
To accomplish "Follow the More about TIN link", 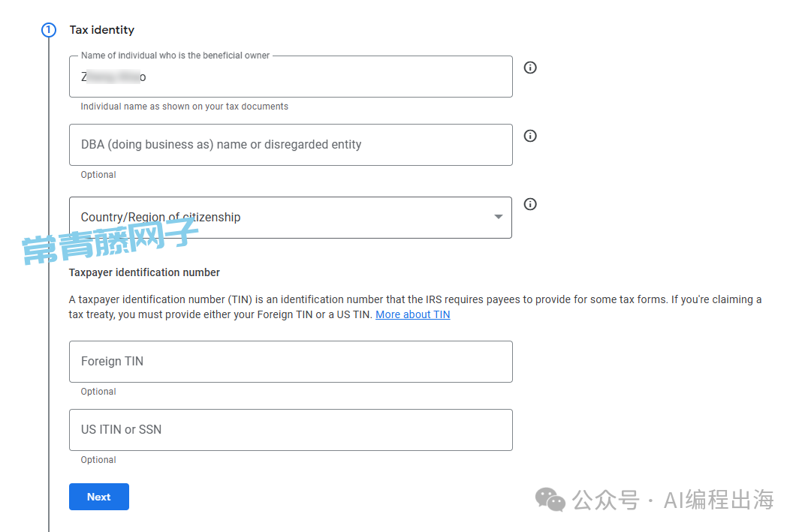I will pyautogui.click(x=413, y=315).
